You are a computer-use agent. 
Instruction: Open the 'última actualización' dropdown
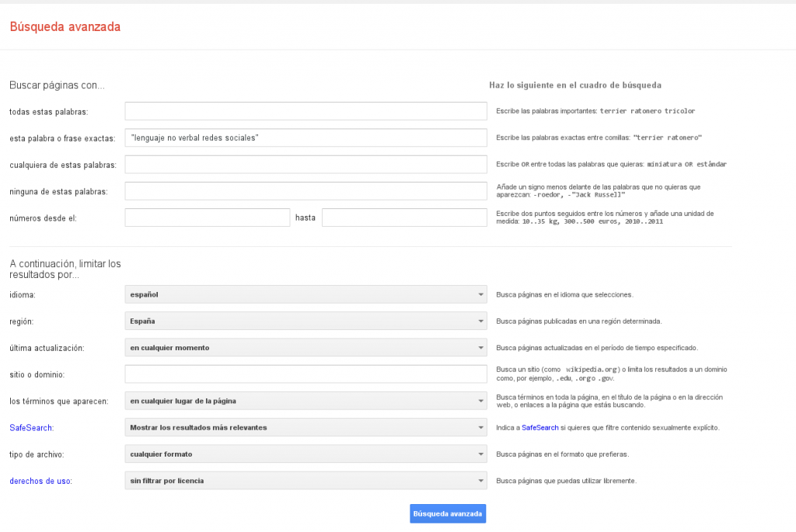click(305, 347)
